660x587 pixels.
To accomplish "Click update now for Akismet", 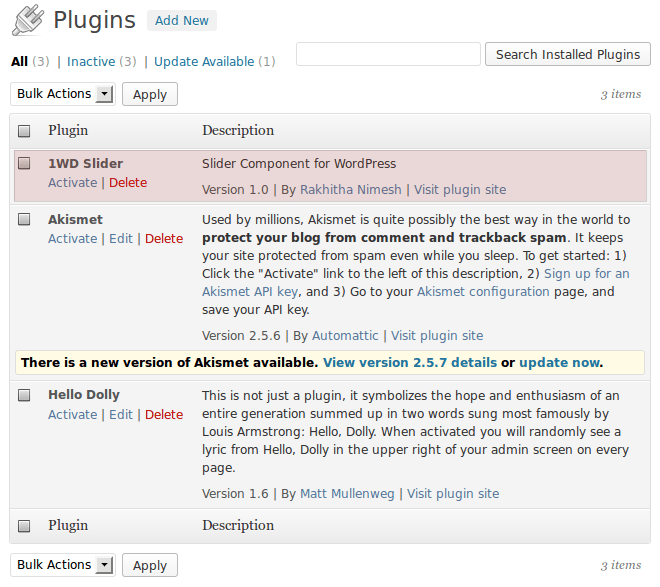I will tap(559, 362).
